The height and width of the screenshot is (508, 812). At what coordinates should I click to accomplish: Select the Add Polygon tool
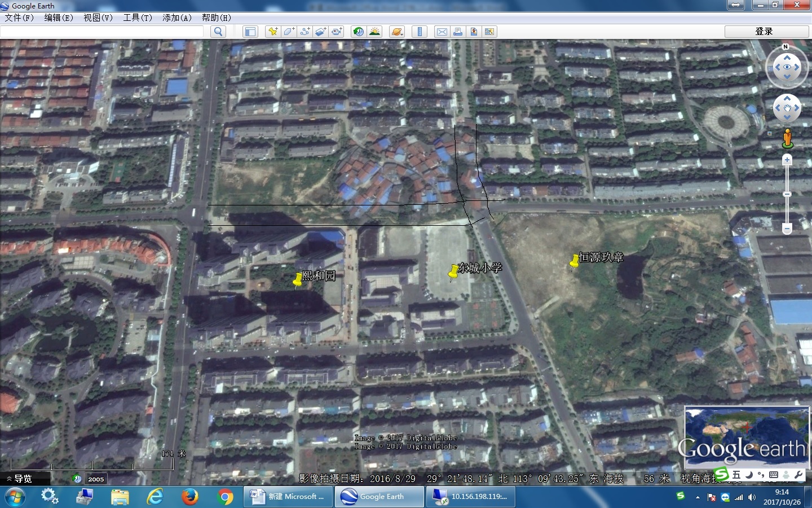pyautogui.click(x=289, y=32)
